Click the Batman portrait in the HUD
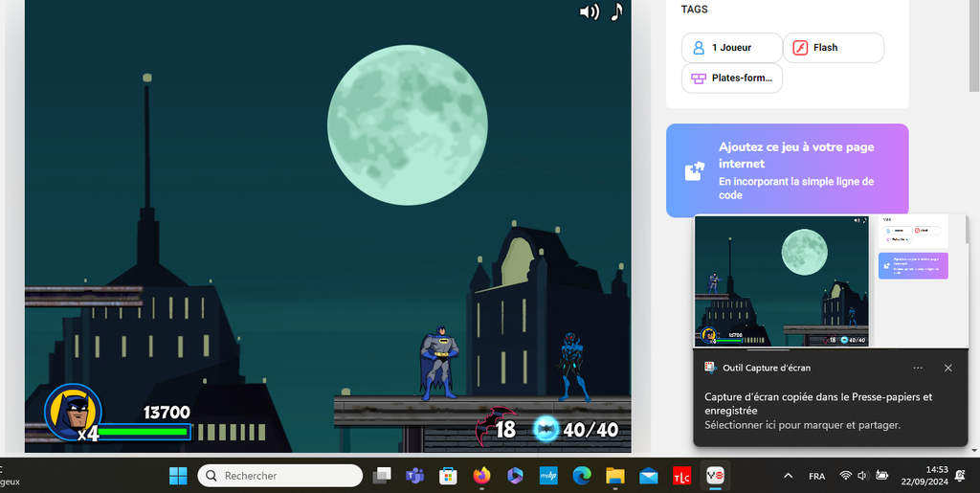The width and height of the screenshot is (980, 493). click(73, 411)
